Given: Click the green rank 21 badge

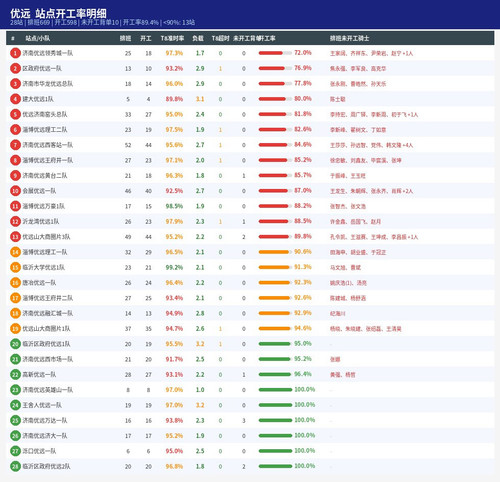Looking at the screenshot, I should tap(15, 359).
